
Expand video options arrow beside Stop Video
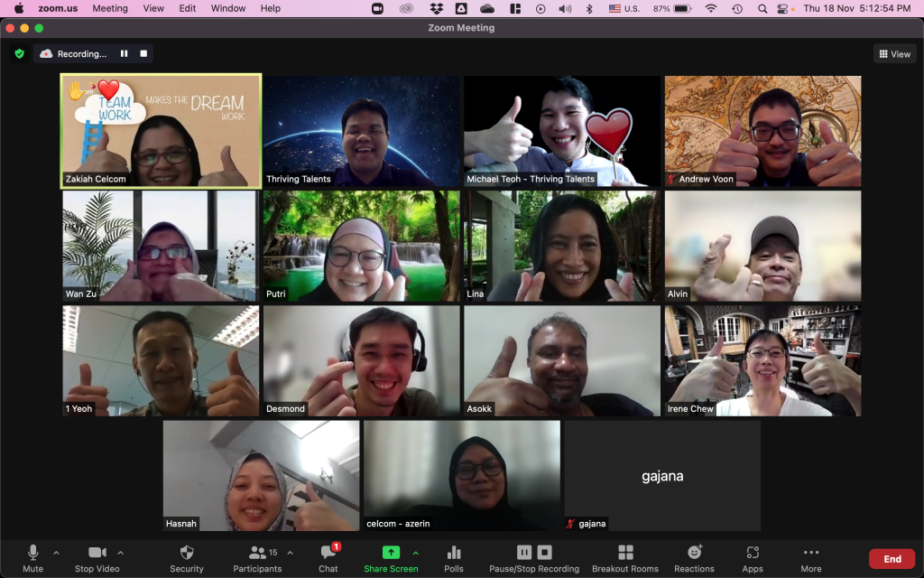[121, 553]
